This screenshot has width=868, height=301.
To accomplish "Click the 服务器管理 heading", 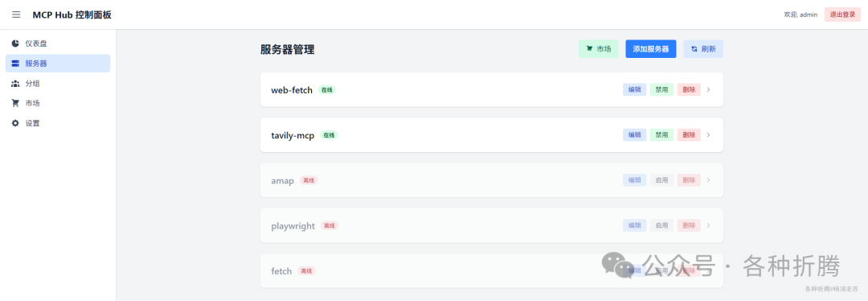I will [x=287, y=49].
